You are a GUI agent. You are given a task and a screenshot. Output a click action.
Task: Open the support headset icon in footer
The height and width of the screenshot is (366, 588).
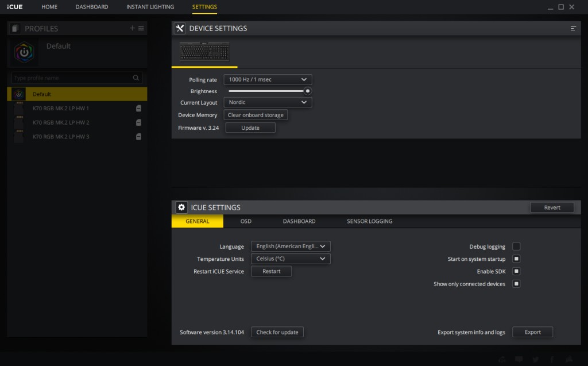click(x=502, y=360)
